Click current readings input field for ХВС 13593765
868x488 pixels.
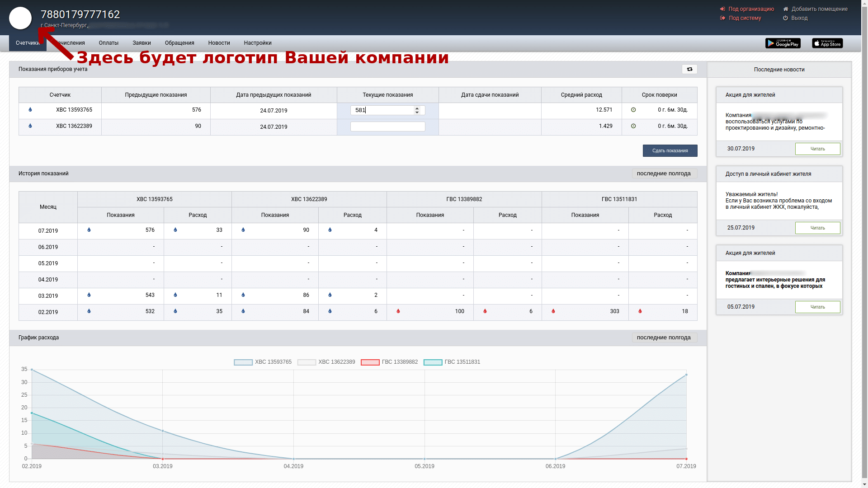click(x=387, y=110)
